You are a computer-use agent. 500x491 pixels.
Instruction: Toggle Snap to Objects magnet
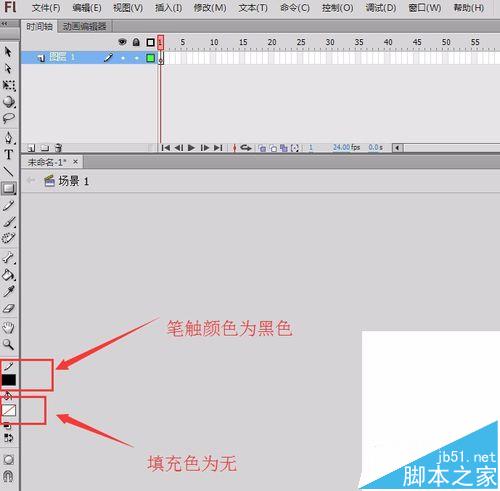pyautogui.click(x=8, y=476)
